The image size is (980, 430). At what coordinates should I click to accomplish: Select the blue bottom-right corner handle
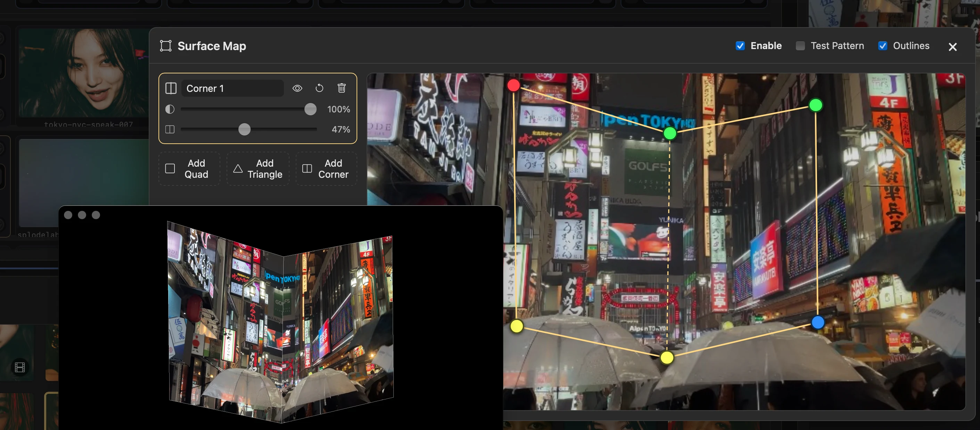click(818, 322)
